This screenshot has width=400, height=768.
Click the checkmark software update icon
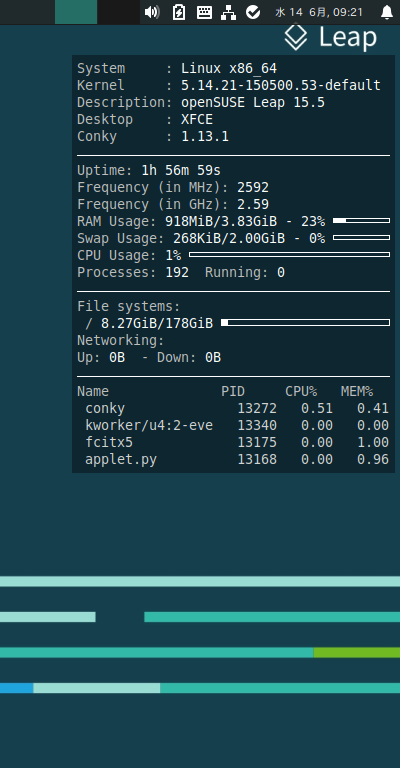coord(253,12)
